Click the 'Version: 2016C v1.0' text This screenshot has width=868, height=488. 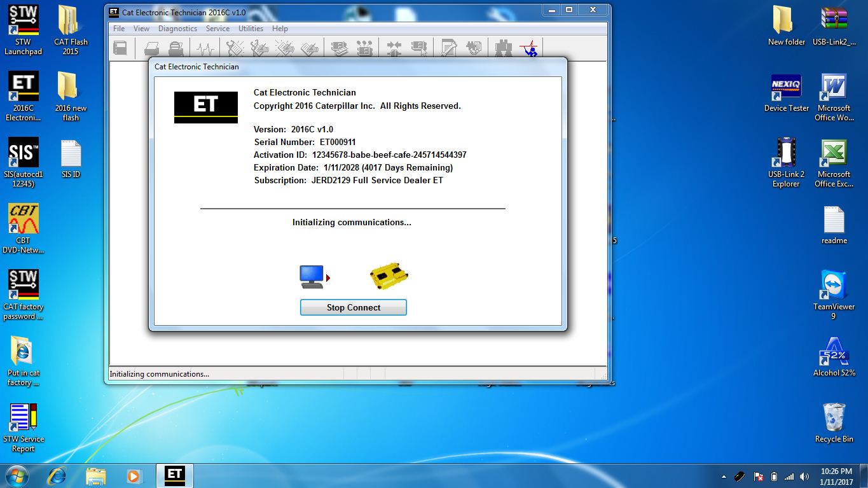(x=293, y=130)
